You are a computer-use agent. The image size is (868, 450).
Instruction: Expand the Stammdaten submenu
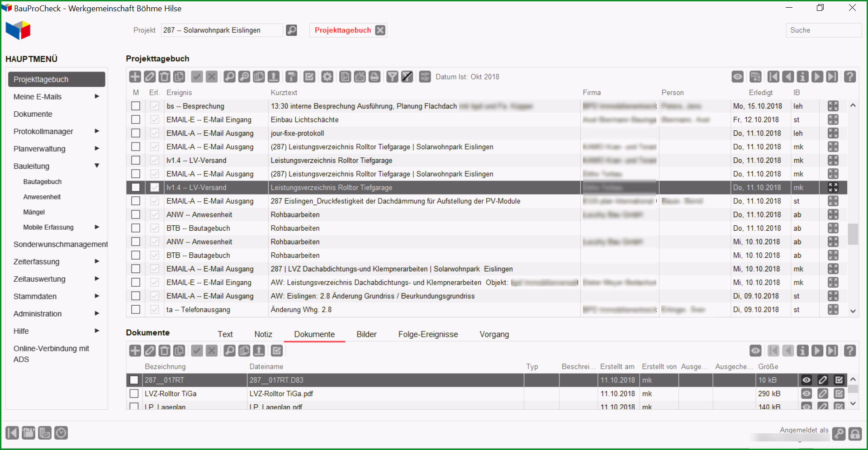coord(97,296)
